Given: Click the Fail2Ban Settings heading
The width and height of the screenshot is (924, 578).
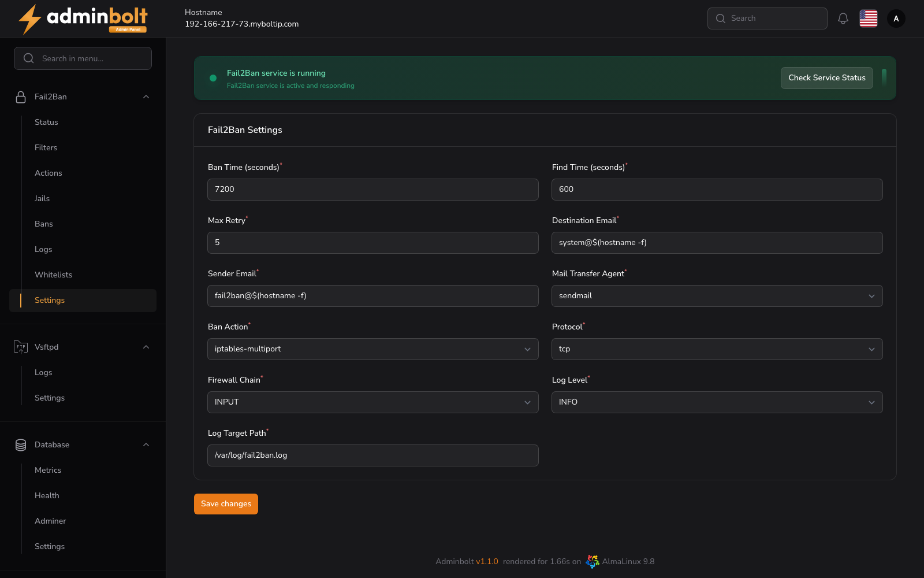Looking at the screenshot, I should (x=245, y=130).
